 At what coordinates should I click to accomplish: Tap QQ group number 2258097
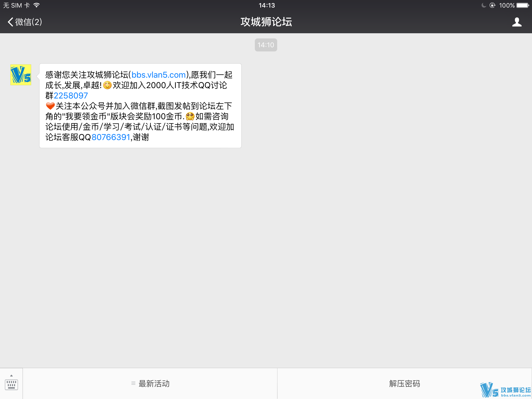(x=71, y=96)
